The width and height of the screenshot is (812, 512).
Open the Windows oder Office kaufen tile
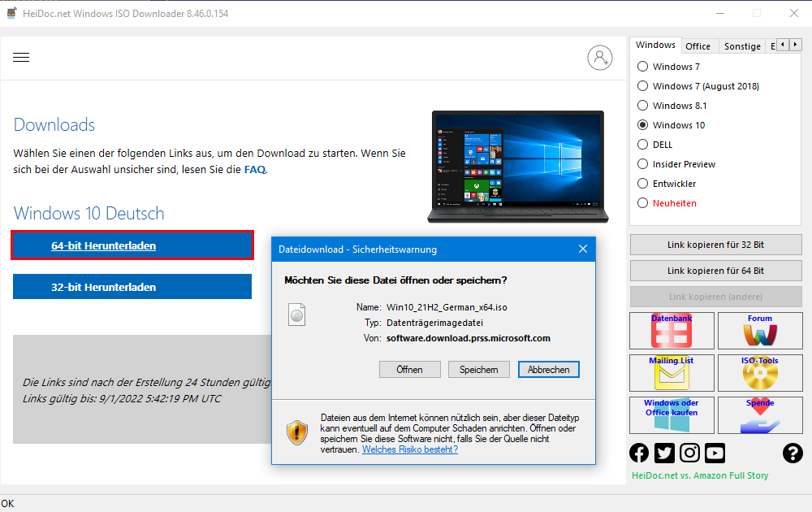pyautogui.click(x=672, y=415)
